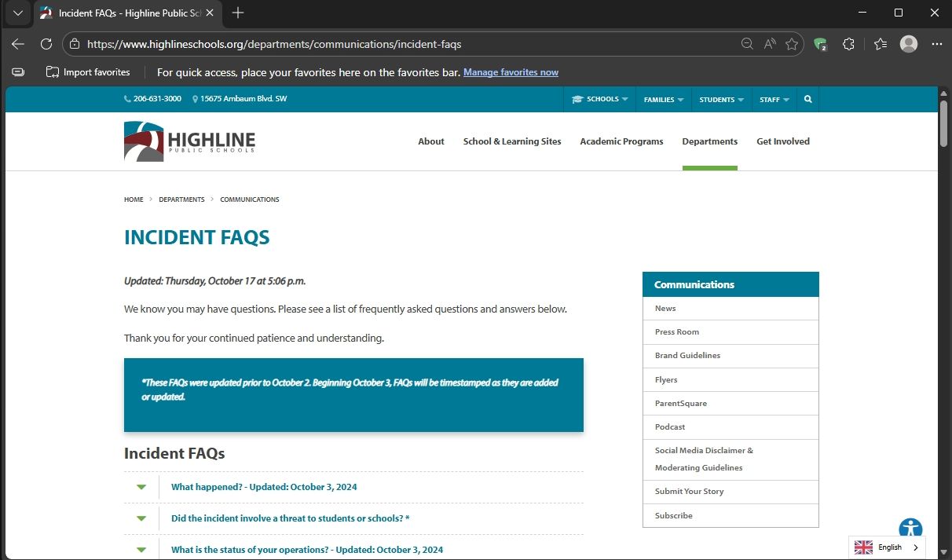This screenshot has width=952, height=560.
Task: Open the green shield extension icon
Action: point(821,44)
